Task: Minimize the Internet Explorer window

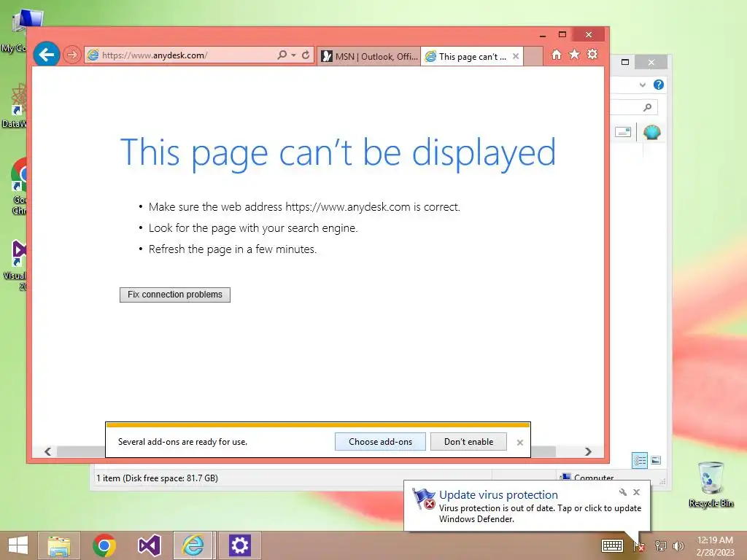Action: click(x=543, y=35)
